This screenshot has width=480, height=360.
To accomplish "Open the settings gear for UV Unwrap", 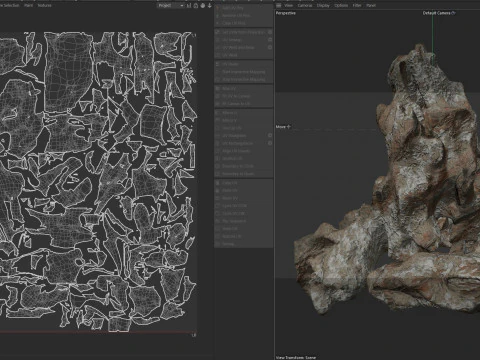I will click(x=270, y=40).
